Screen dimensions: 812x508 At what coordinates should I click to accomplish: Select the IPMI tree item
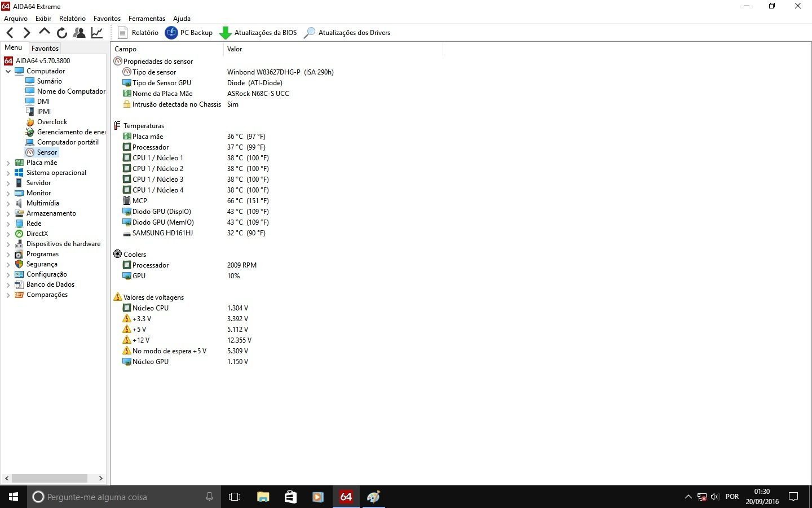coord(44,112)
